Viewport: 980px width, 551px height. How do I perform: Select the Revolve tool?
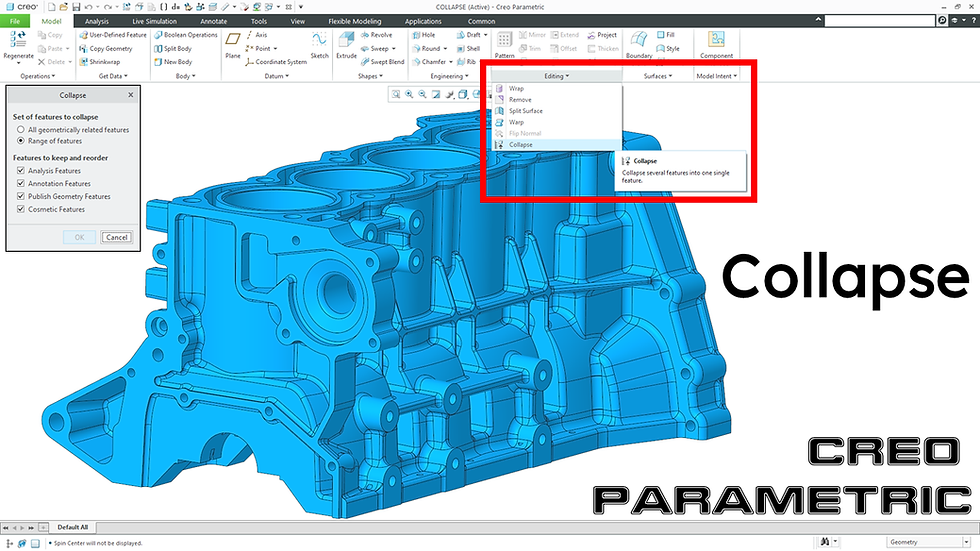pyautogui.click(x=377, y=35)
